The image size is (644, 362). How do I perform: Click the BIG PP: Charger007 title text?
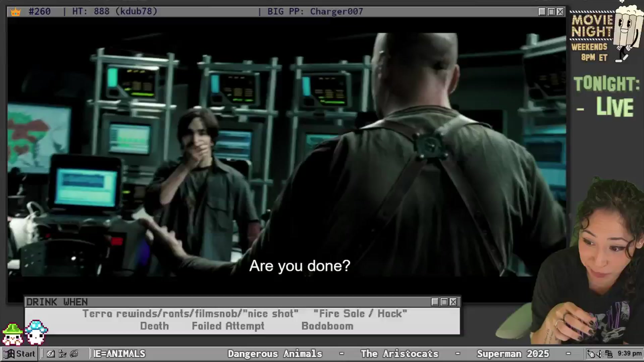click(315, 11)
